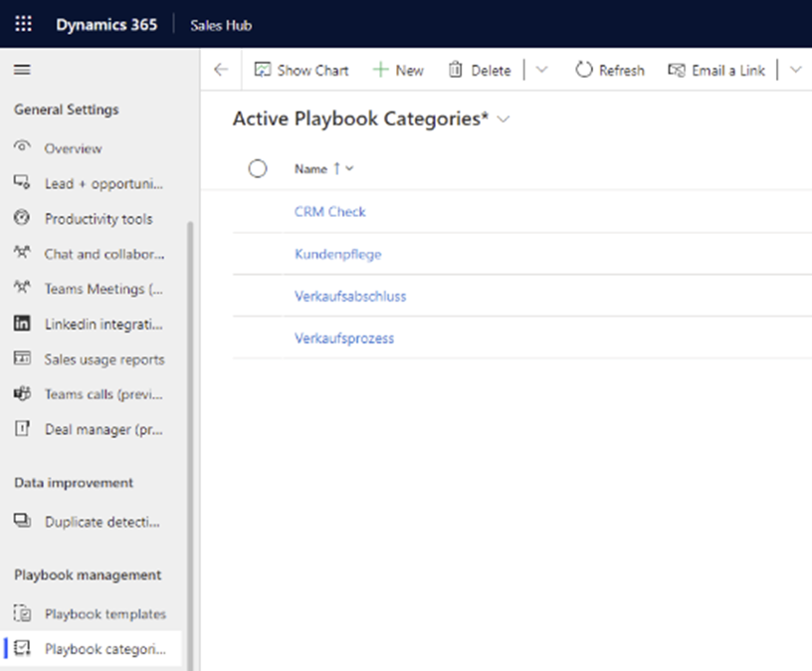Open the Verkaufsprozess category
This screenshot has width=812, height=671.
click(x=344, y=338)
